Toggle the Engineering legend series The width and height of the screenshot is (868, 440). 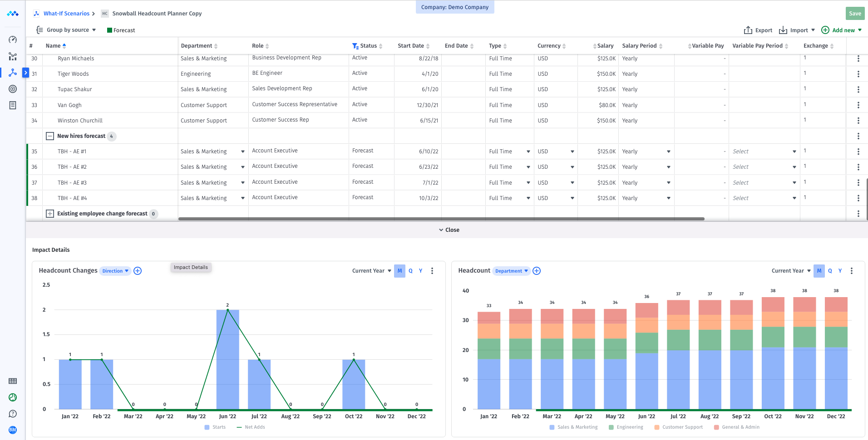tap(626, 427)
